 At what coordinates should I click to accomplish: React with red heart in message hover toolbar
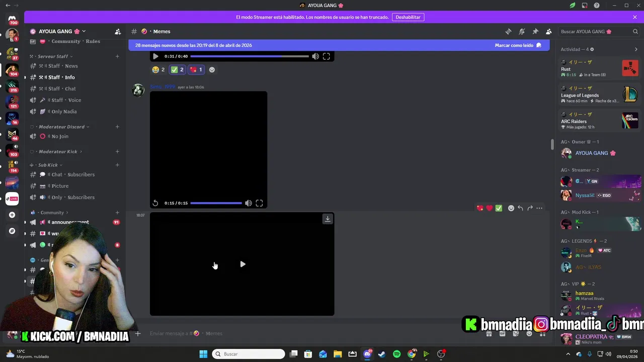point(489,208)
